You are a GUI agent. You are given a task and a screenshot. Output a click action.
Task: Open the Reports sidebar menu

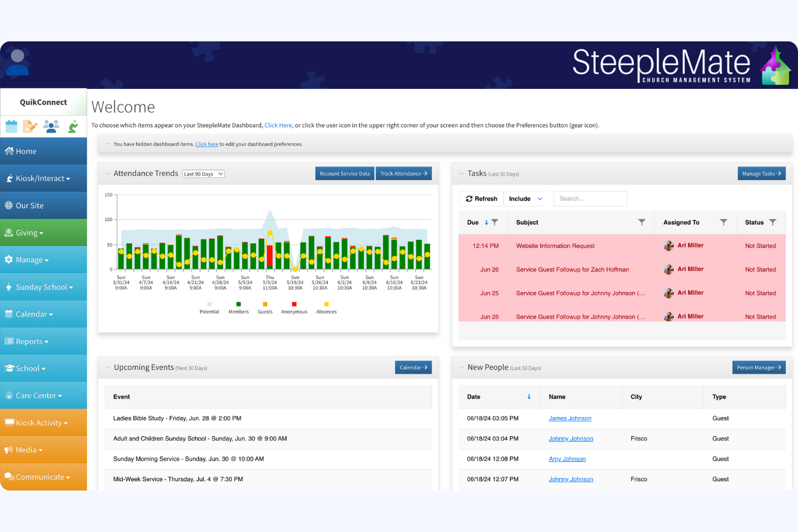[x=30, y=341]
